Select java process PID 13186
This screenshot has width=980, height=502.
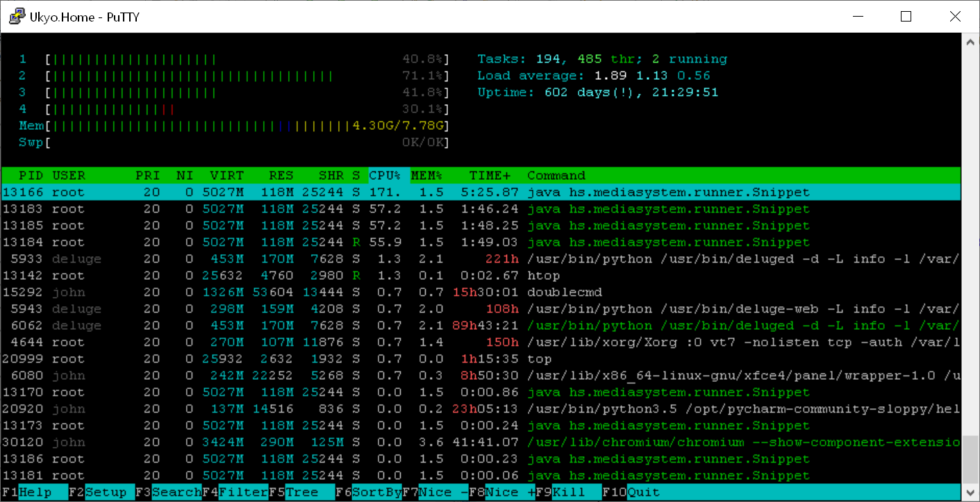[x=481, y=459]
